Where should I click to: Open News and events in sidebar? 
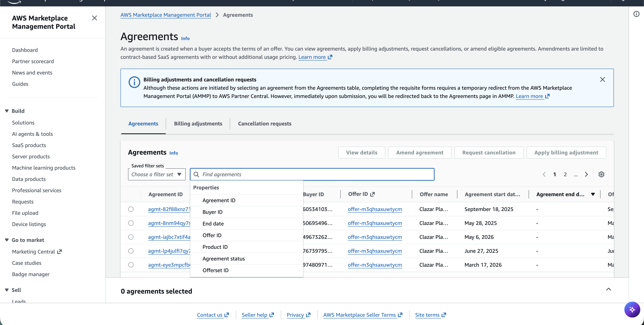click(32, 73)
